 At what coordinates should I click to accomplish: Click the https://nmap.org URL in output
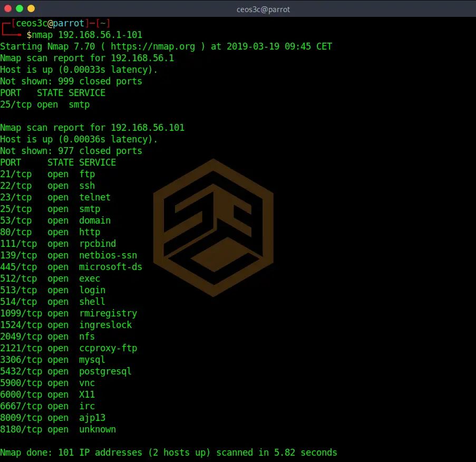(x=153, y=46)
